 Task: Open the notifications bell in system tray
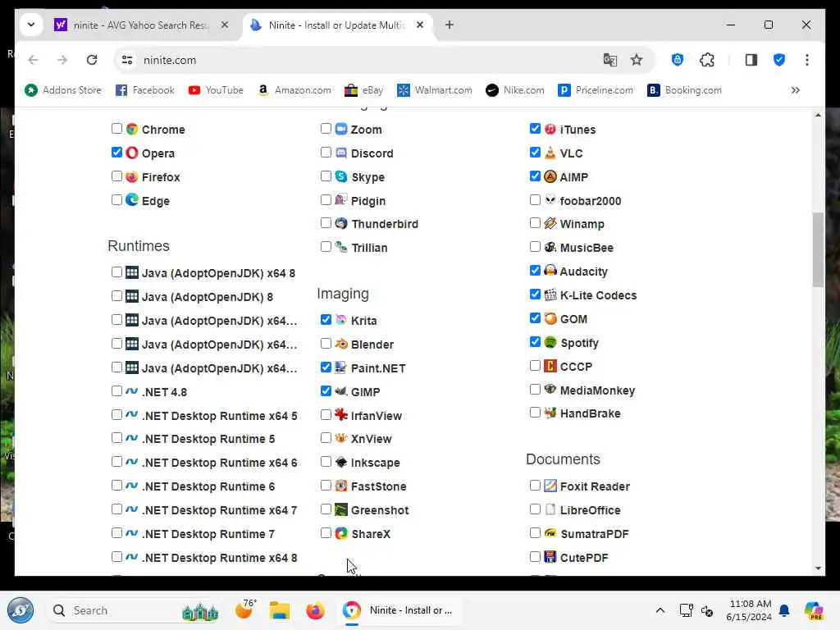[784, 610]
